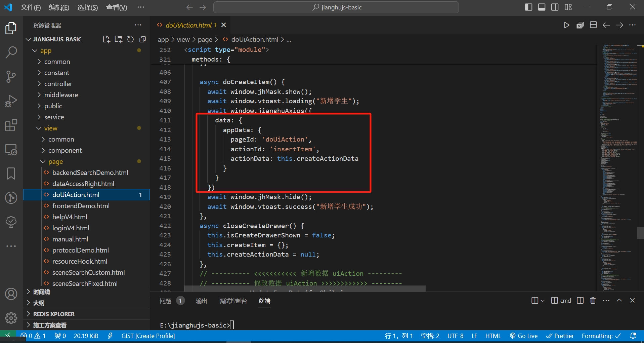The image size is (644, 343).
Task: Run the file with play icon
Action: [x=566, y=25]
